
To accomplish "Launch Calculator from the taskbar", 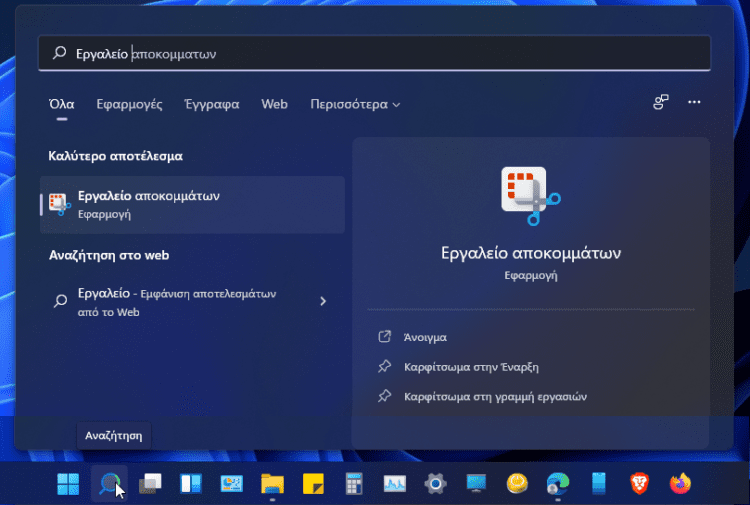I will click(354, 484).
